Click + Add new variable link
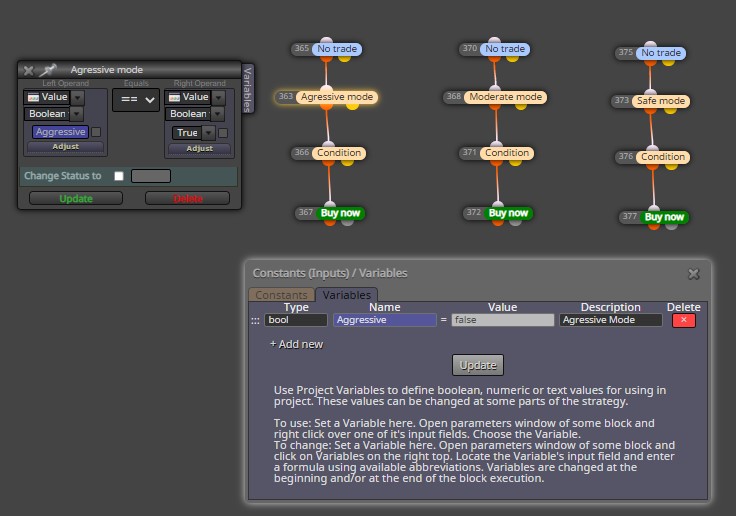The image size is (736, 516). (x=297, y=345)
